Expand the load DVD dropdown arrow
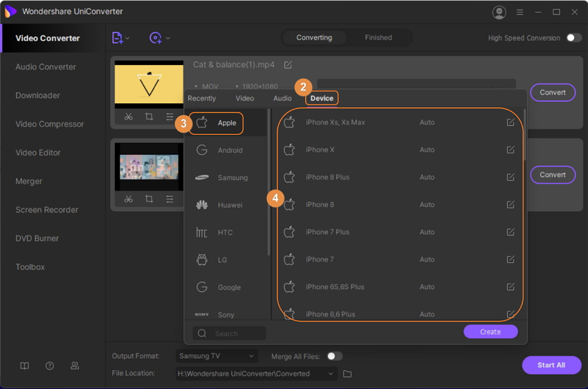Image resolution: width=588 pixels, height=389 pixels. (x=168, y=38)
